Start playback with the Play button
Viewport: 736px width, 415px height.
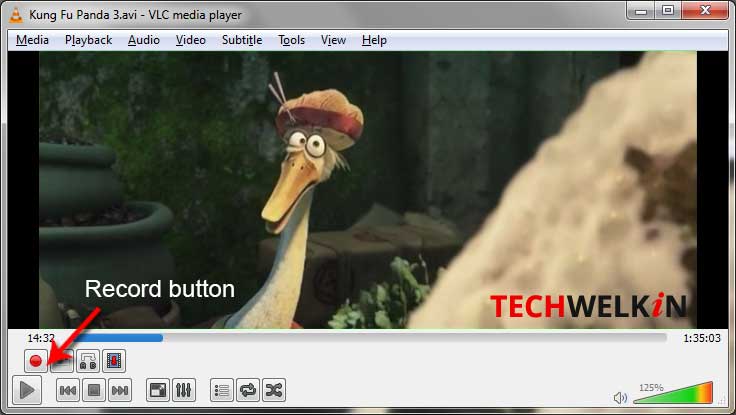coord(27,390)
